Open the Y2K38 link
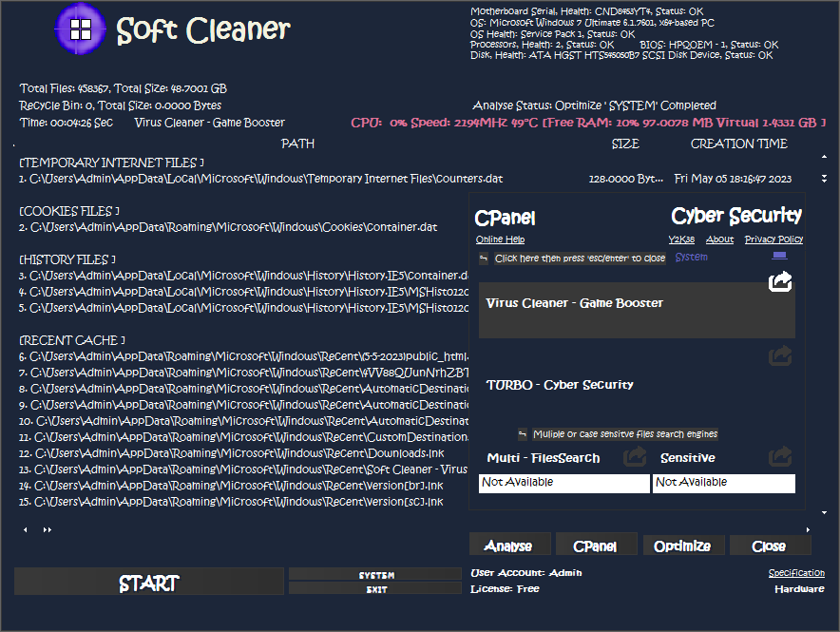This screenshot has height=632, width=840. point(681,239)
